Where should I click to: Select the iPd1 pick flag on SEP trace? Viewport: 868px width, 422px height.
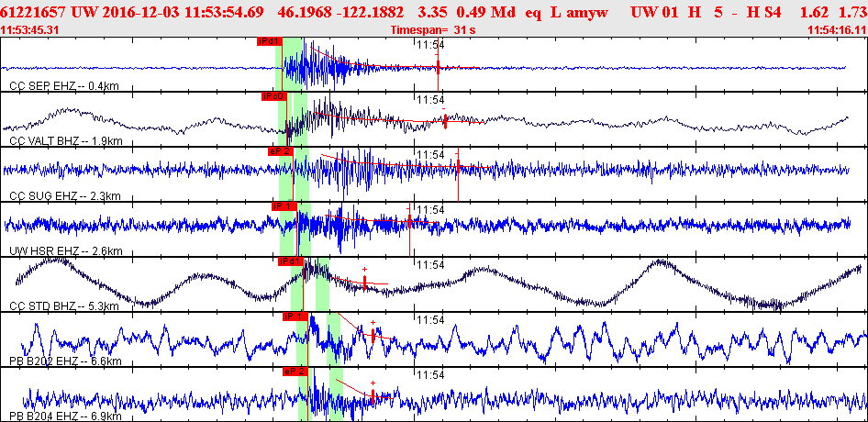click(x=270, y=41)
